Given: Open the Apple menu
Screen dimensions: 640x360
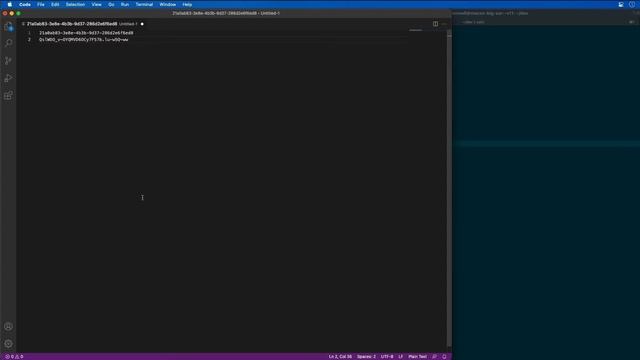Looking at the screenshot, I should [9, 4].
